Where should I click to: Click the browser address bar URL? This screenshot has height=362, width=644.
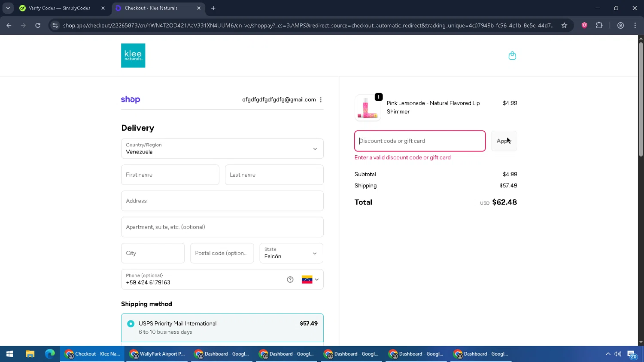click(x=309, y=25)
